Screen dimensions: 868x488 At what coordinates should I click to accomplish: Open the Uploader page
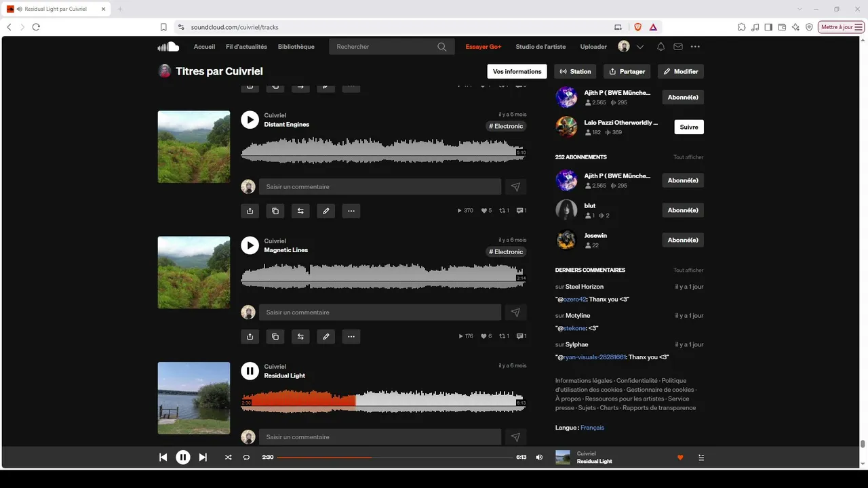click(593, 47)
